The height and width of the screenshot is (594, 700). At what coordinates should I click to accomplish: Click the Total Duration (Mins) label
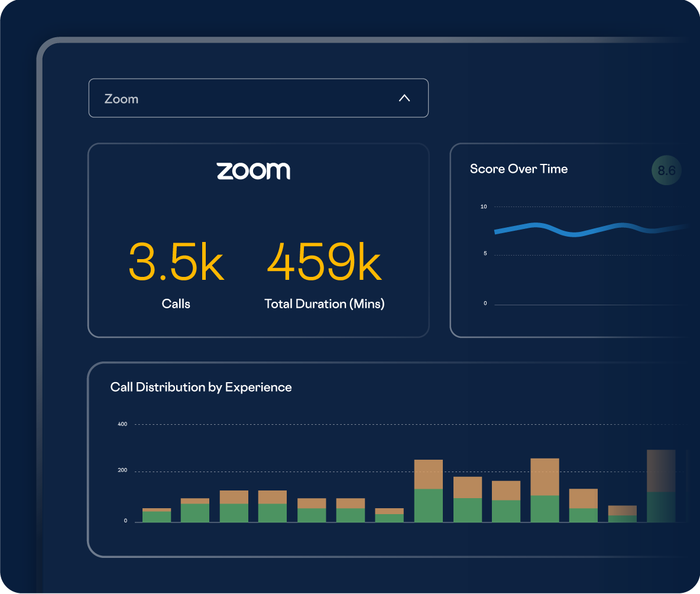324,304
